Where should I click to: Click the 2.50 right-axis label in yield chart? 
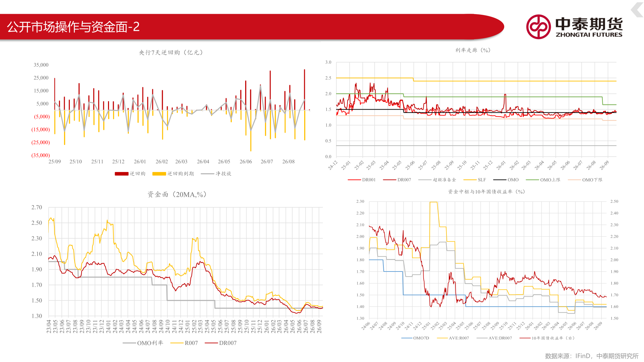tap(614, 201)
